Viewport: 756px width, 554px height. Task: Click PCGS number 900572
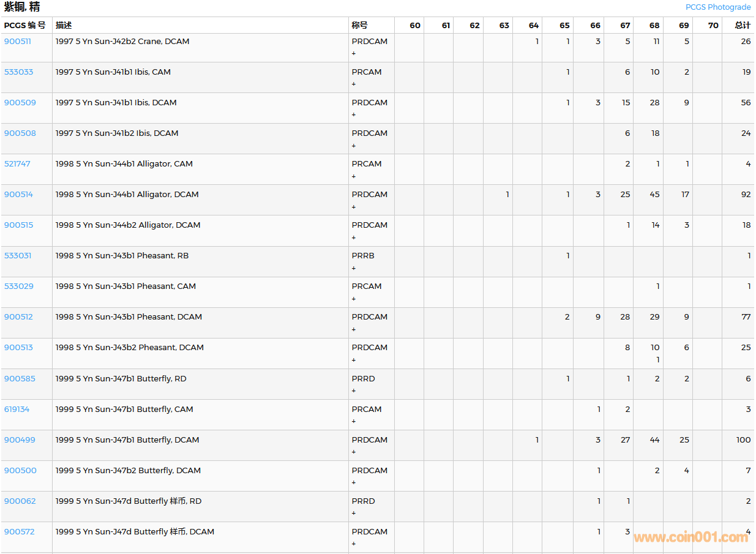coord(20,532)
